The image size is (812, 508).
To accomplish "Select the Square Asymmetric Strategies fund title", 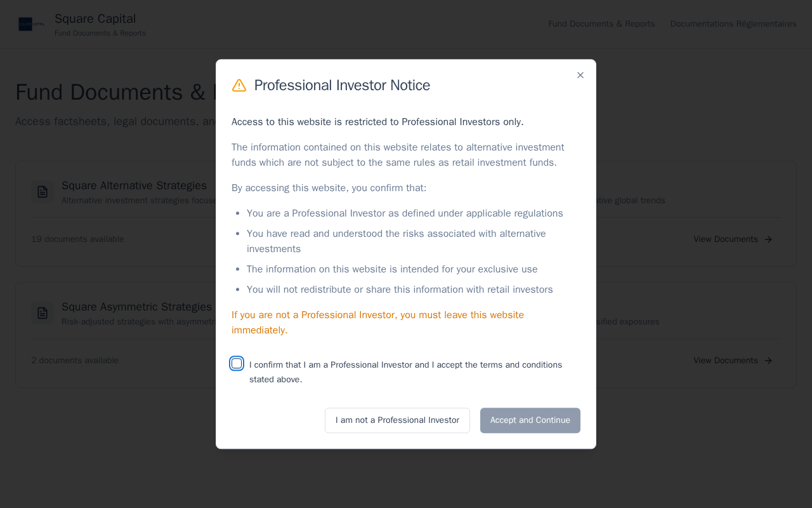I will coord(136,307).
